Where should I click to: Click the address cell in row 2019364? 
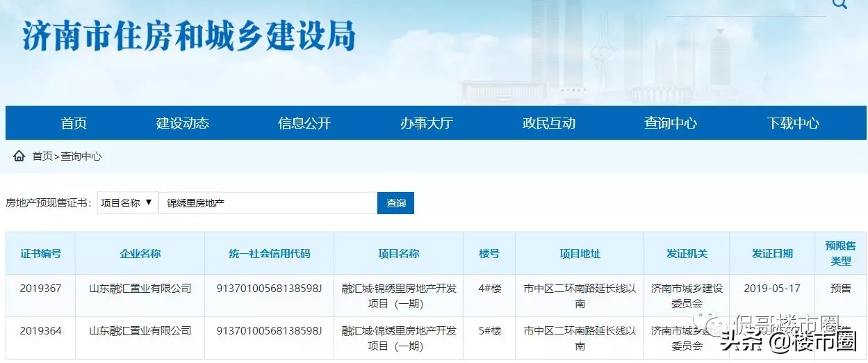tap(580, 339)
